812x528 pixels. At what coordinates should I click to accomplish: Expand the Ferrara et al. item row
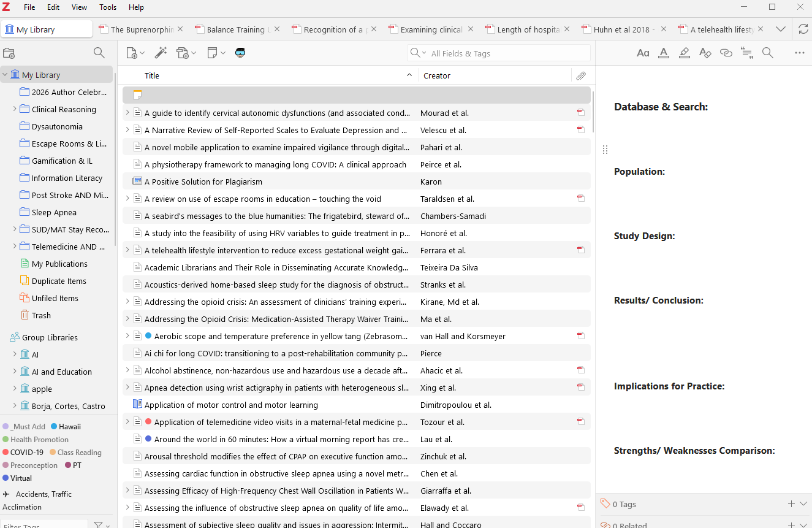[x=127, y=250]
